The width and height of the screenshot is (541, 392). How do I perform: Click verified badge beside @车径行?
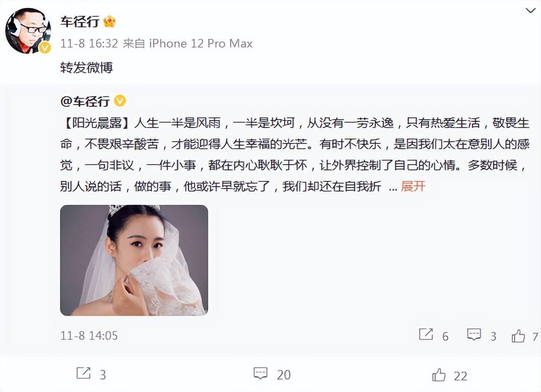point(120,101)
